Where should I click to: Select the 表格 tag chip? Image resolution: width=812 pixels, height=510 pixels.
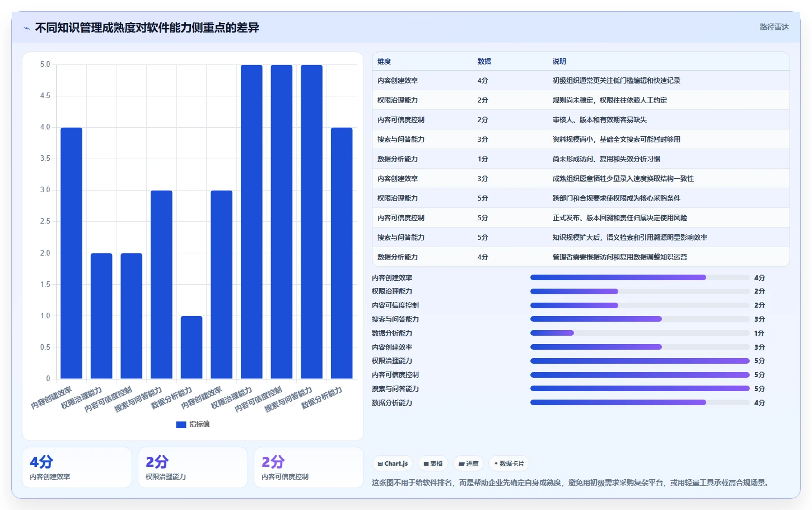coord(433,463)
